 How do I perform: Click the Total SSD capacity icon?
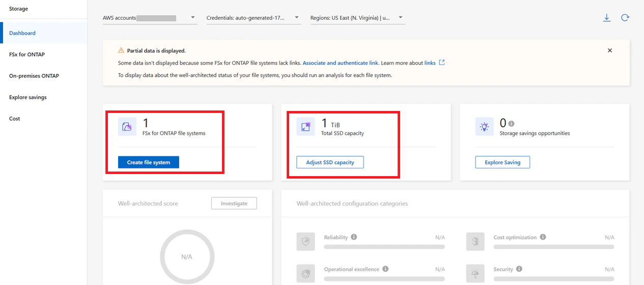[306, 127]
